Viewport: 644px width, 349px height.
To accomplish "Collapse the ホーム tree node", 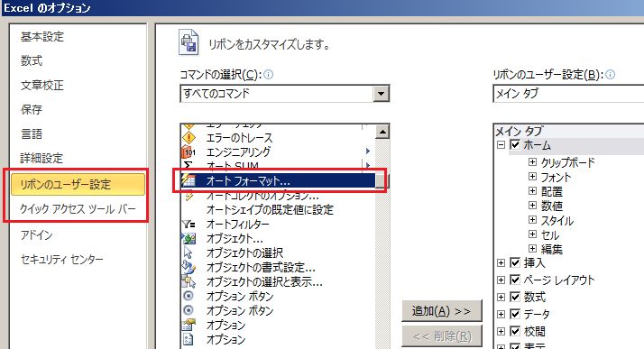I will point(501,144).
